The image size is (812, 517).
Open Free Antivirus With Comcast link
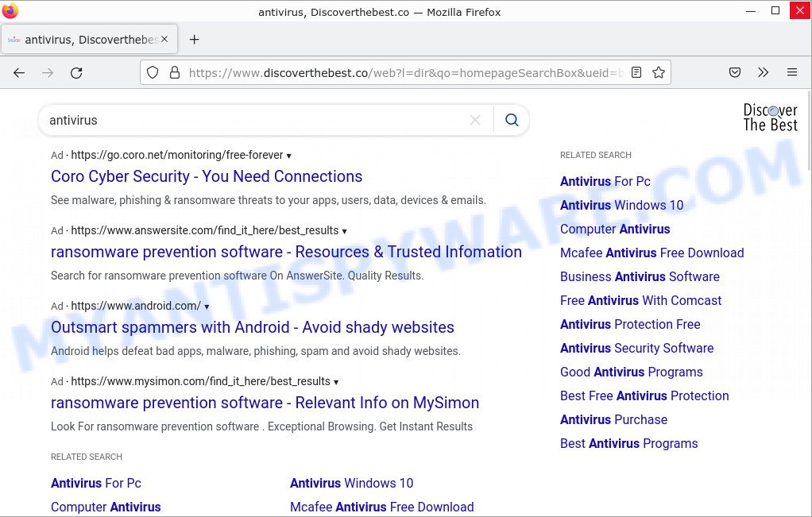tap(640, 301)
